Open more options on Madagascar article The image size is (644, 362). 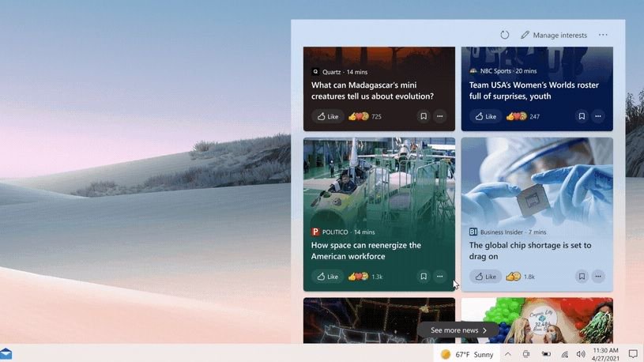pyautogui.click(x=440, y=116)
